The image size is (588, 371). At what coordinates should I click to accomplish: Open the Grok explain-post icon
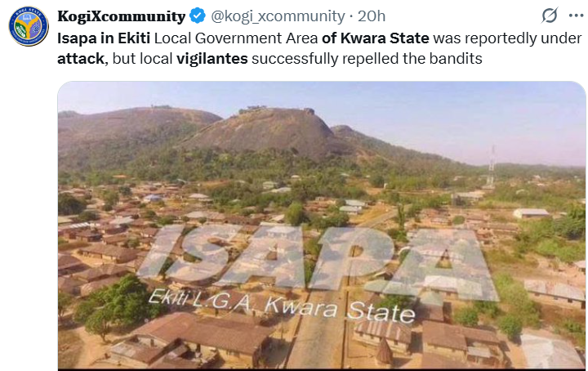[x=550, y=16]
